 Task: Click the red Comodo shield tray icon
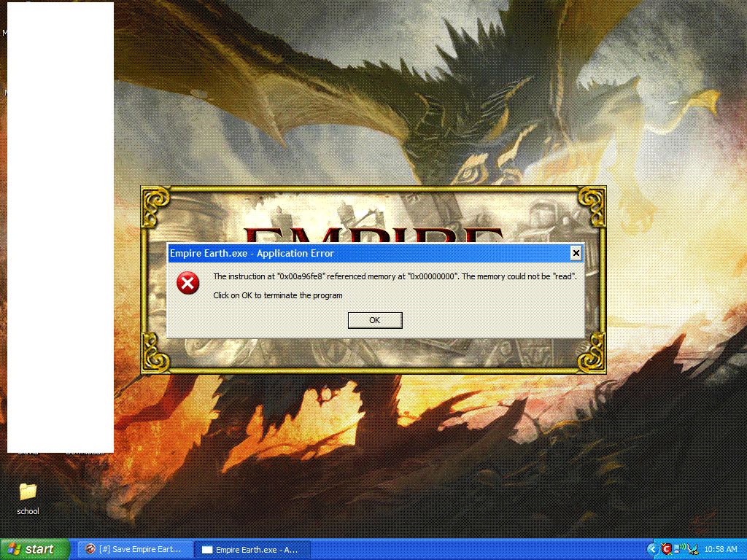(x=666, y=549)
